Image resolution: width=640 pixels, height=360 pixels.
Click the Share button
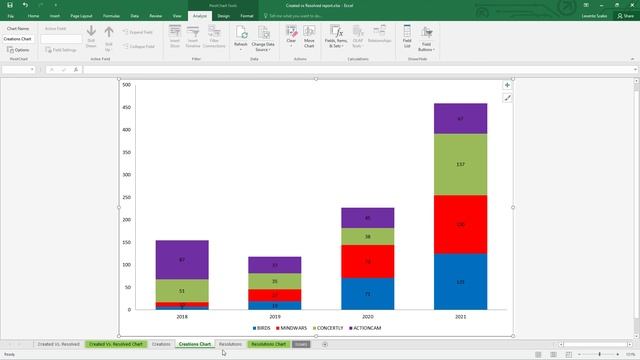(x=626, y=16)
